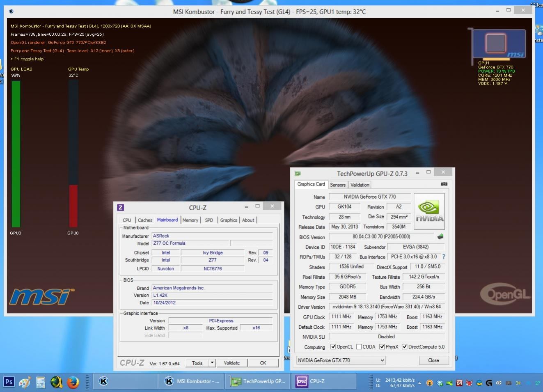Click Close button in GPU-Z
Image resolution: width=543 pixels, height=392 pixels.
click(433, 360)
